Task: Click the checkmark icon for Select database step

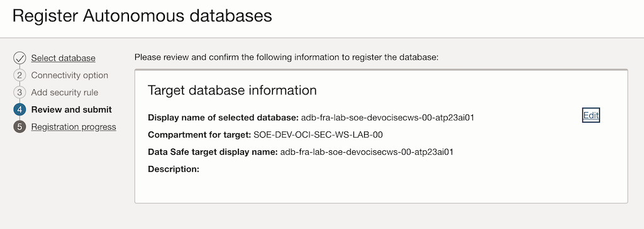Action: pos(19,59)
